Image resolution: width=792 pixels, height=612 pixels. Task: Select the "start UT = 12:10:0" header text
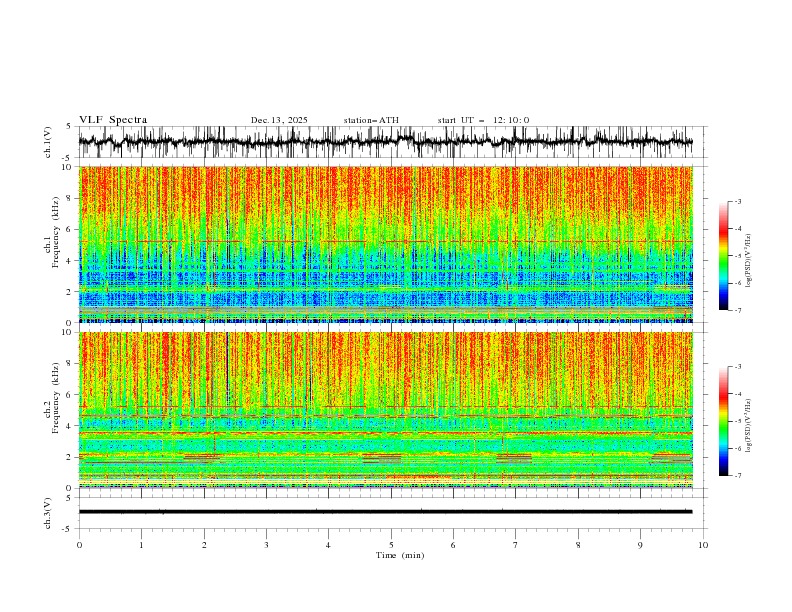pos(483,120)
